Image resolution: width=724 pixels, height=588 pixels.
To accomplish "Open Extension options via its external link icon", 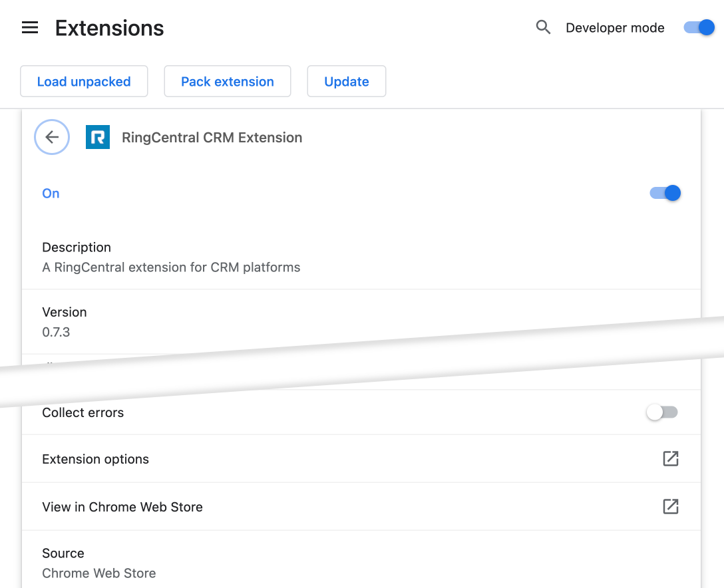I will click(671, 458).
